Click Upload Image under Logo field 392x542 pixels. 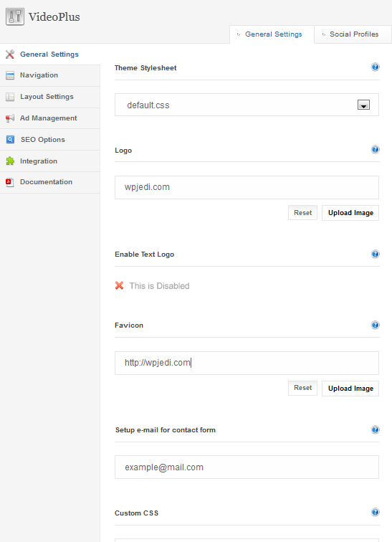350,213
